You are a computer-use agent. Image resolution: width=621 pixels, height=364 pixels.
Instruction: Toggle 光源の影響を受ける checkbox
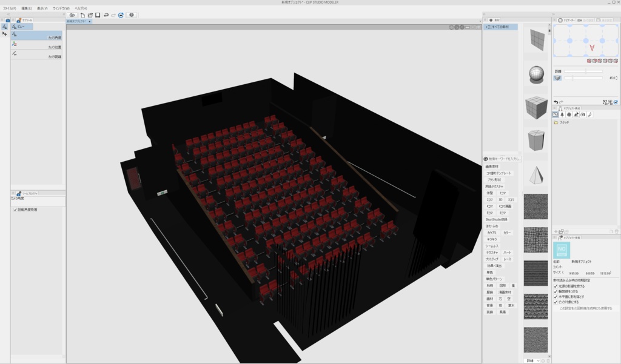[x=556, y=286]
